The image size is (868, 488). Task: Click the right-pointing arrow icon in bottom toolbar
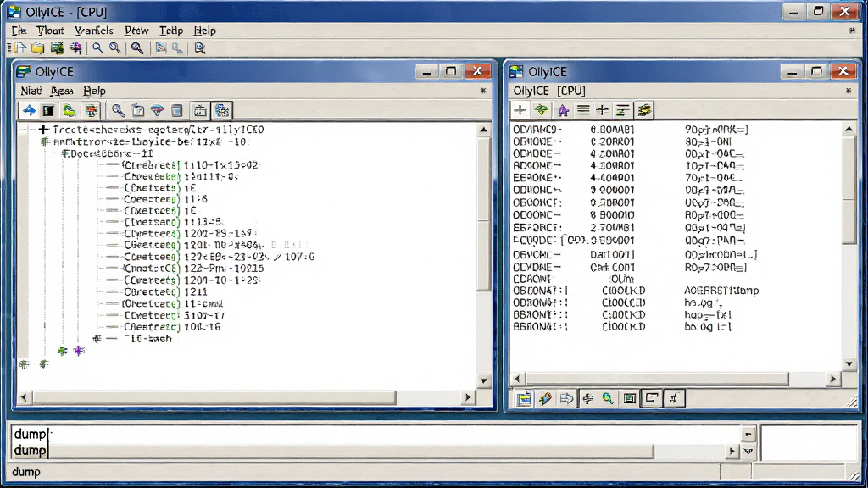[566, 398]
